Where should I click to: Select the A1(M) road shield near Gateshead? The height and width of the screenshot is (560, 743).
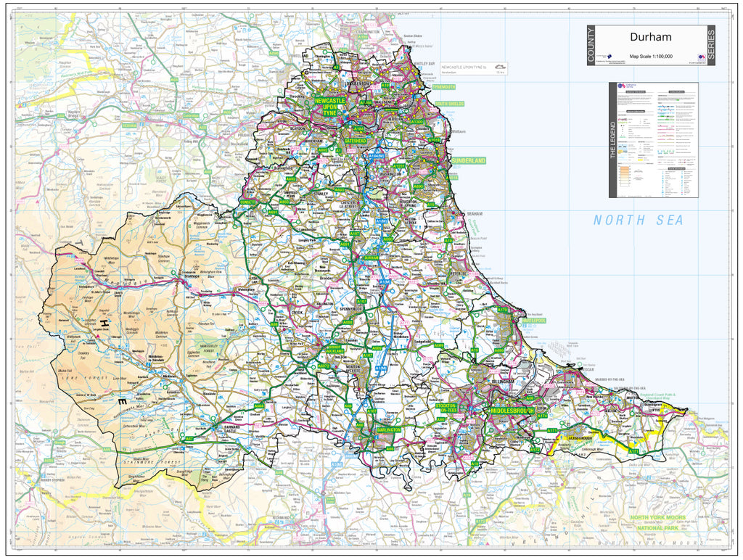(376, 157)
